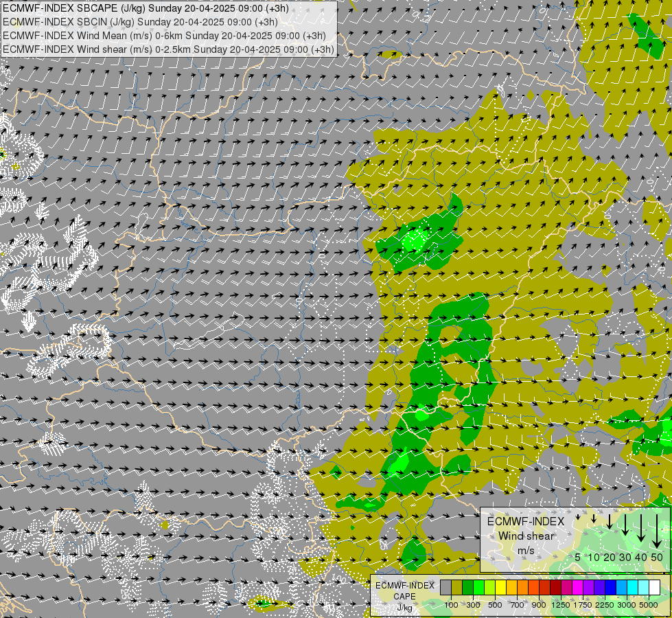Select the azure blue CAPE swatch
The width and height of the screenshot is (672, 618).
(622, 587)
